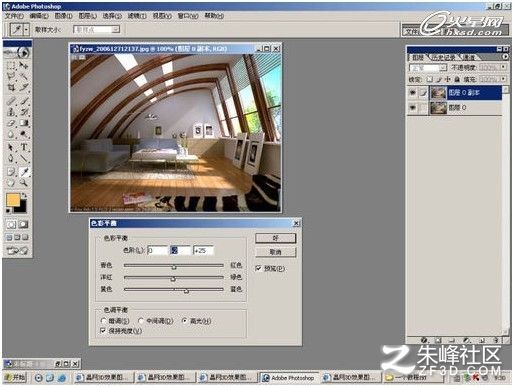Image resolution: width=514 pixels, height=387 pixels.
Task: Select the Highlights radio button
Action: pyautogui.click(x=185, y=321)
